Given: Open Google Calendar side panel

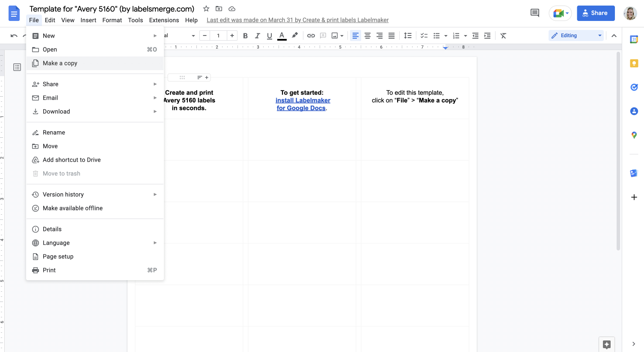Looking at the screenshot, I should click(x=634, y=40).
